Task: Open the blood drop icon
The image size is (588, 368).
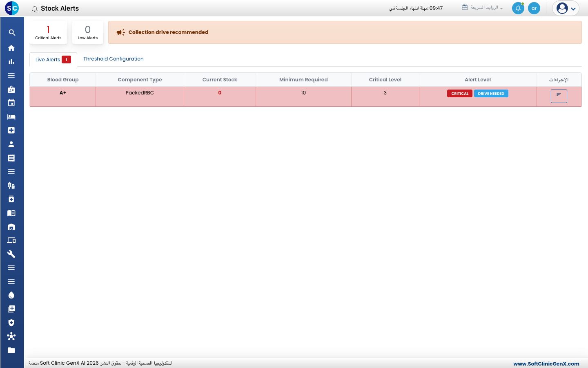Action: [11, 295]
